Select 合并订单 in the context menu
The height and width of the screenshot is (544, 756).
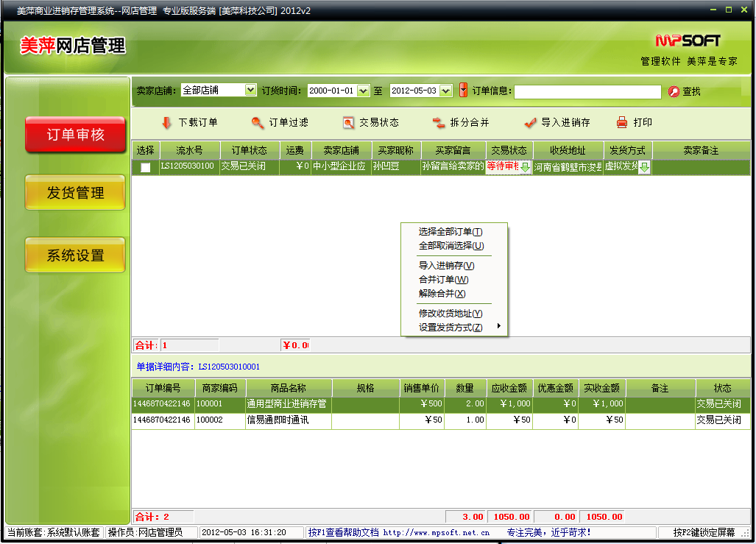(x=443, y=280)
